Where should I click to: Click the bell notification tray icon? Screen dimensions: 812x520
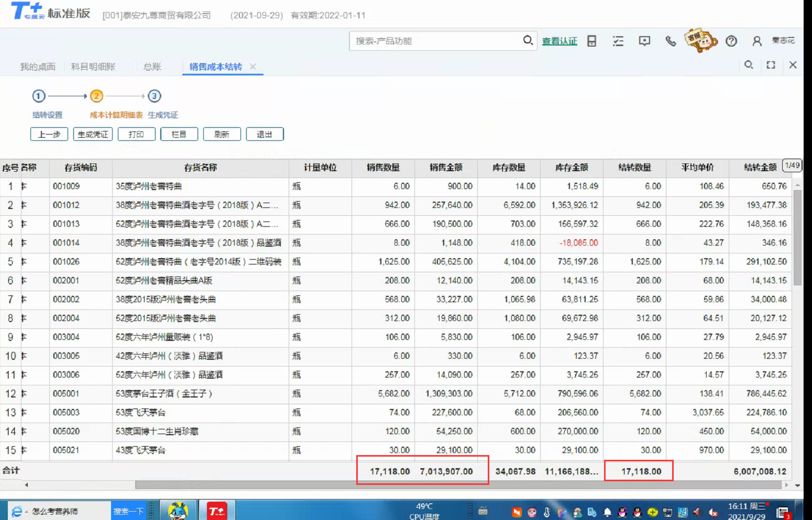[607, 512]
